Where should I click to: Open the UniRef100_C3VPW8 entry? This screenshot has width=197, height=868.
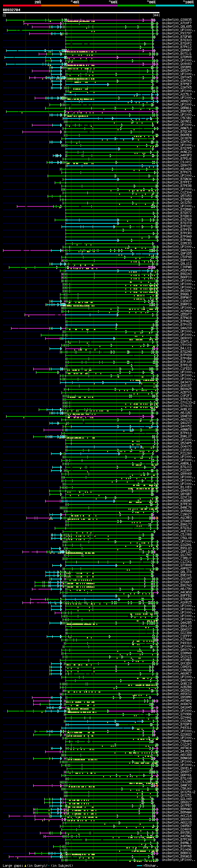click(x=177, y=267)
